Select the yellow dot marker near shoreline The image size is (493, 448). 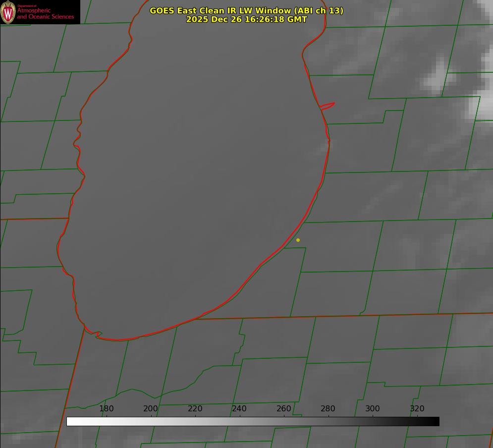[298, 240]
